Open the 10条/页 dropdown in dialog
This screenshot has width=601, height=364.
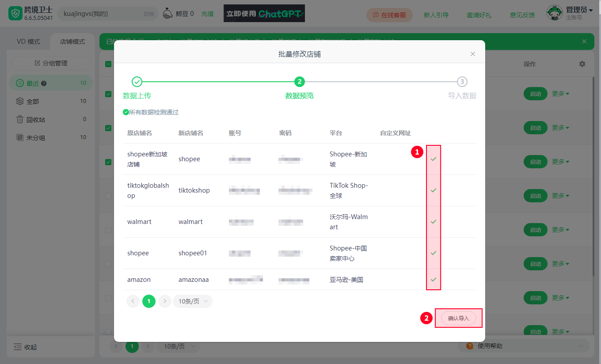point(193,301)
